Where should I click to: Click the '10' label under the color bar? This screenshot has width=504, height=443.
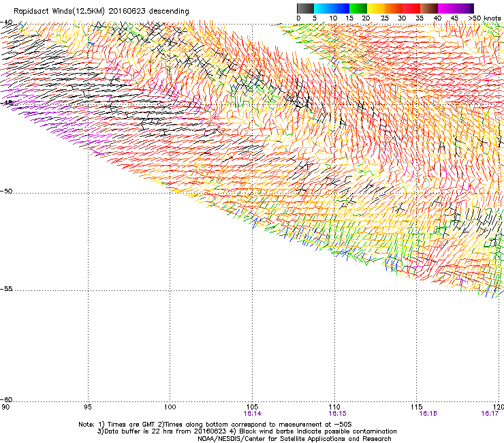point(333,18)
